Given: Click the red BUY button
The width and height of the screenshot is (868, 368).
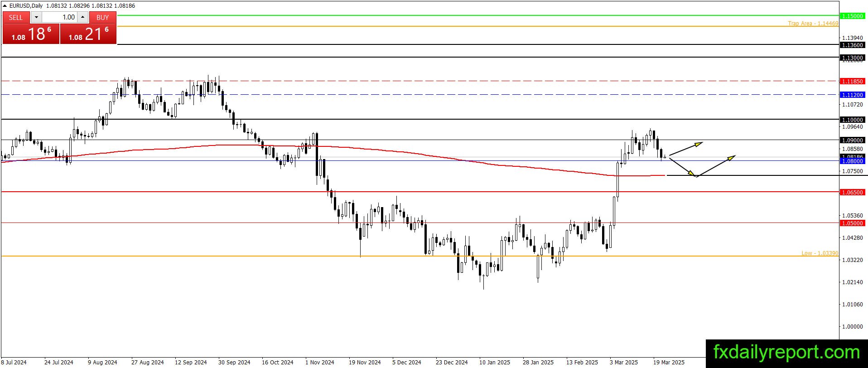Looking at the screenshot, I should tap(103, 17).
